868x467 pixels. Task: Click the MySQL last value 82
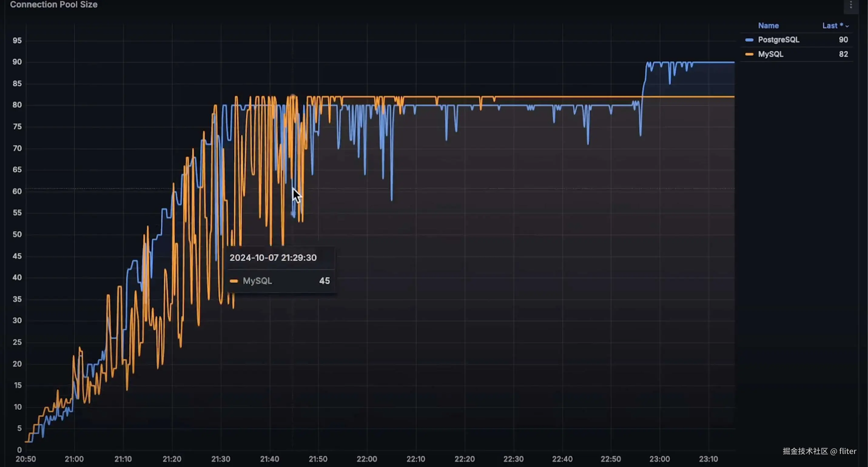[843, 54]
